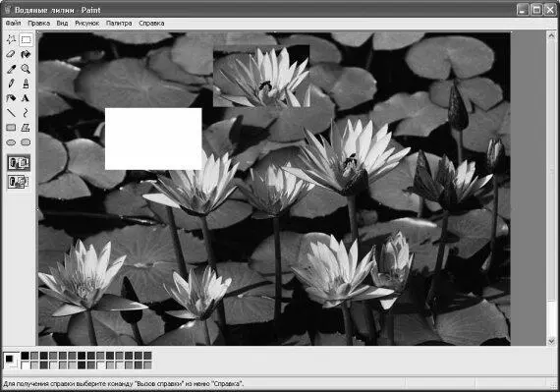
Task: Click the vertical scrollbar down arrow
Action: click(x=551, y=342)
